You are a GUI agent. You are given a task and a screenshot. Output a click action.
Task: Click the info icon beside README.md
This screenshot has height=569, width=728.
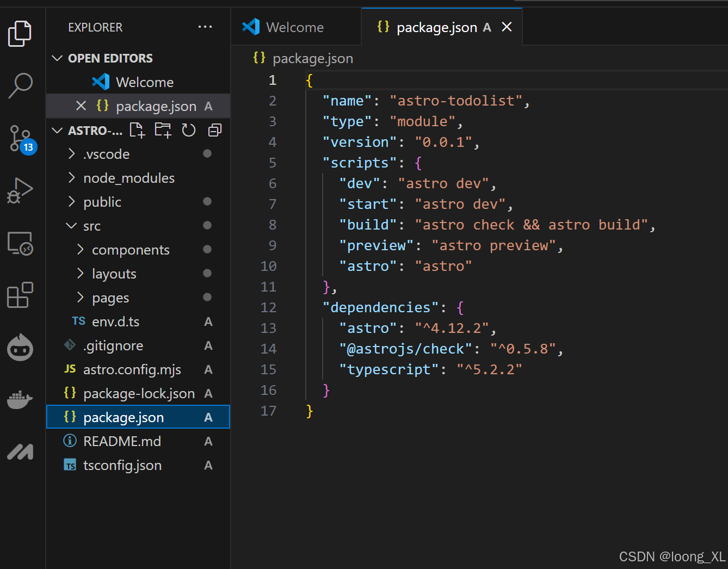70,441
